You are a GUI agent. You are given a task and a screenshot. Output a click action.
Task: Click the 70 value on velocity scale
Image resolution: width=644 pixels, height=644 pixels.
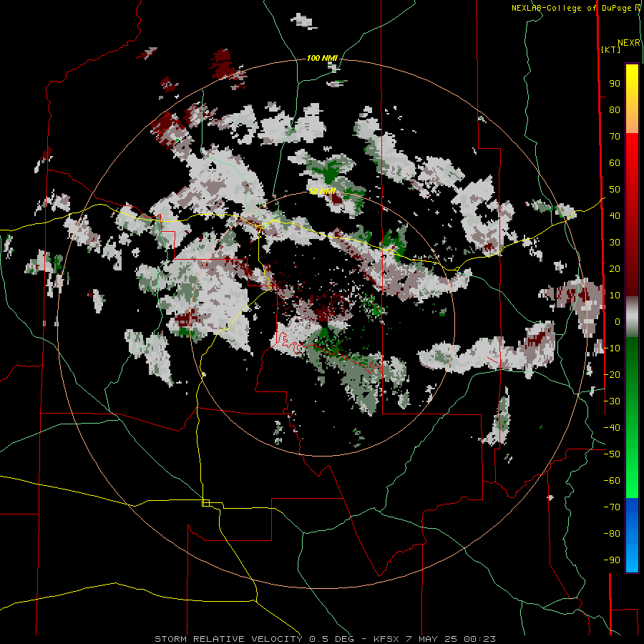coord(615,137)
